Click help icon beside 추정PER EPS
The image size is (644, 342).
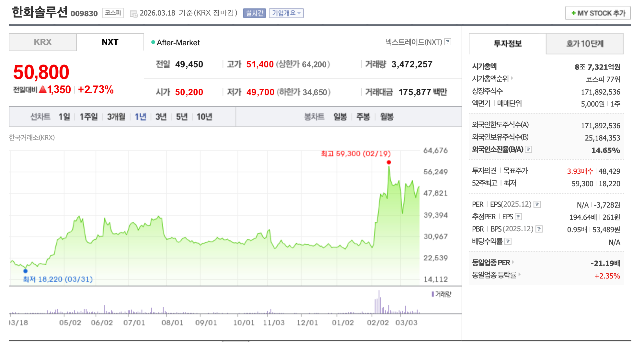point(518,217)
